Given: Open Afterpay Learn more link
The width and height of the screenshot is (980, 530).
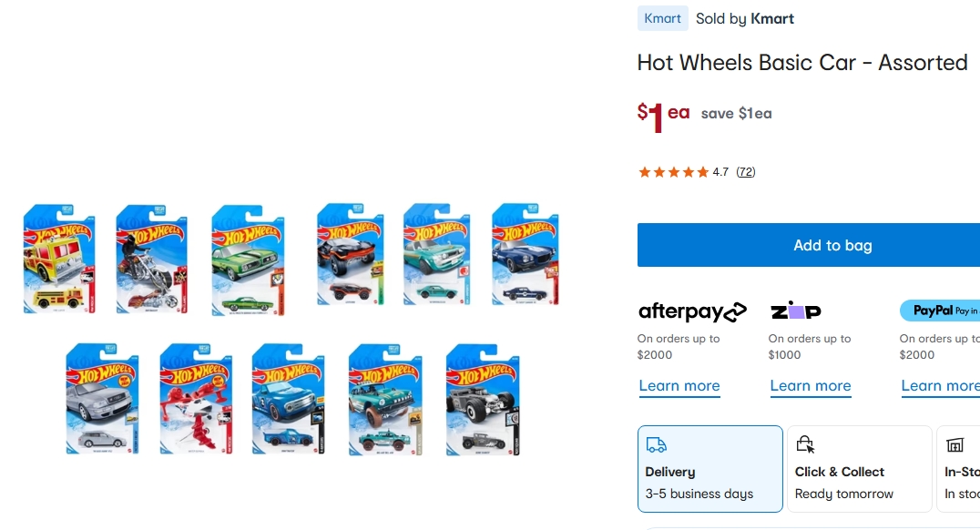Looking at the screenshot, I should [679, 385].
